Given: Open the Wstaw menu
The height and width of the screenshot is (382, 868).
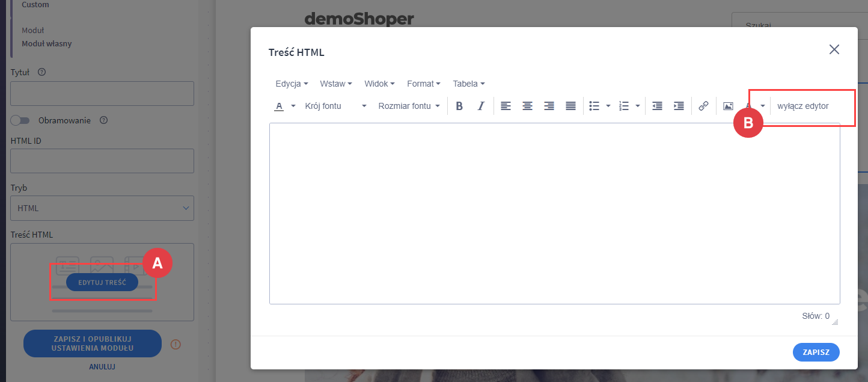Looking at the screenshot, I should pos(335,84).
